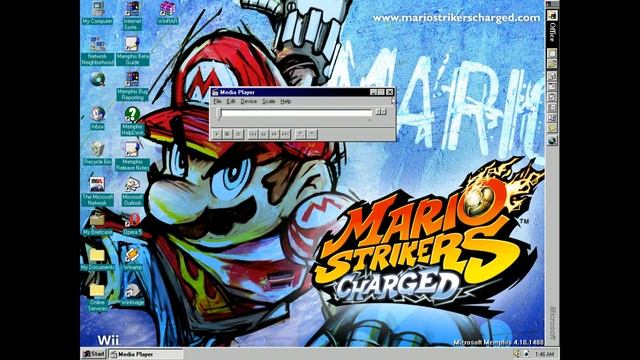Viewport: 640px width, 360px height.
Task: Click the Rewind button in Media Player
Action: (x=264, y=134)
